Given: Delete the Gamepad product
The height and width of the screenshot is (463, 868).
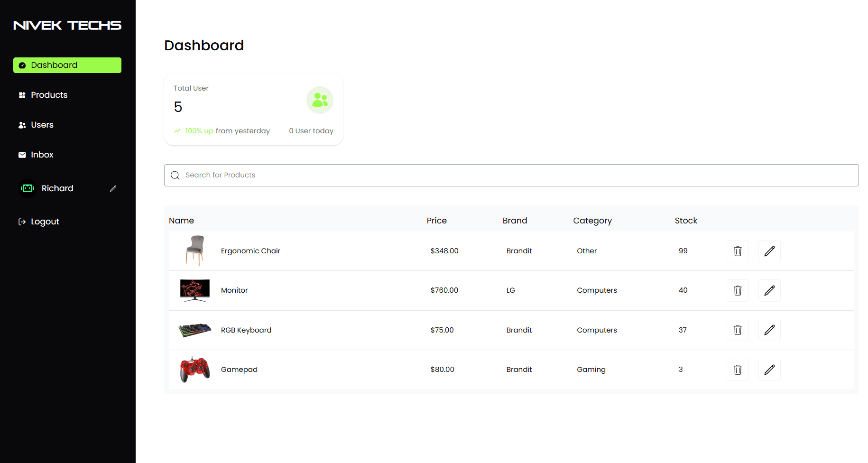Looking at the screenshot, I should coord(738,370).
